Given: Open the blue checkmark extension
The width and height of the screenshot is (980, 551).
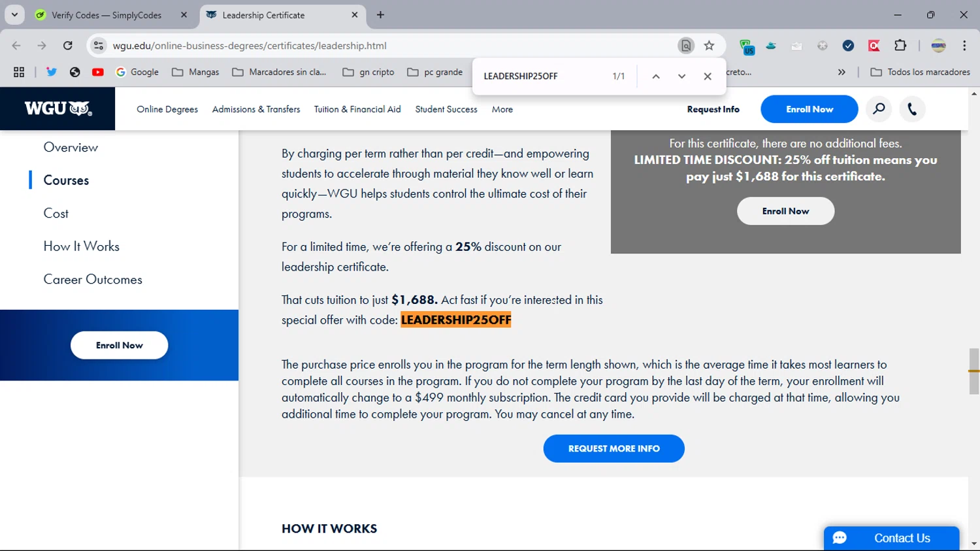Looking at the screenshot, I should [848, 46].
